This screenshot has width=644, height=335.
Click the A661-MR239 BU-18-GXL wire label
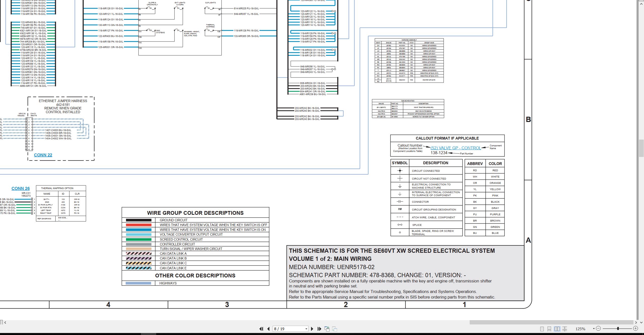[313, 94]
